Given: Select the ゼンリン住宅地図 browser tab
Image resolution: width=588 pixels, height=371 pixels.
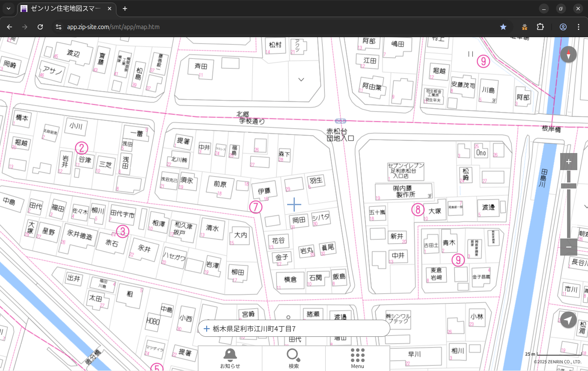Looking at the screenshot, I should pos(66,9).
